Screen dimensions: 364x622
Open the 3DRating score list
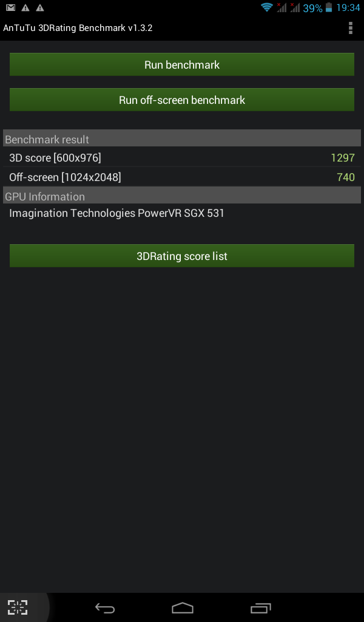click(x=182, y=256)
